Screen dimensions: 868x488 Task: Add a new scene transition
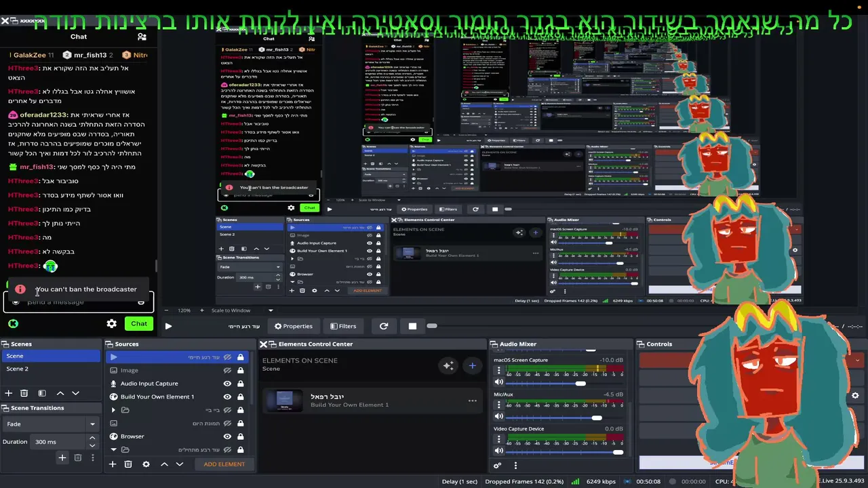point(62,458)
